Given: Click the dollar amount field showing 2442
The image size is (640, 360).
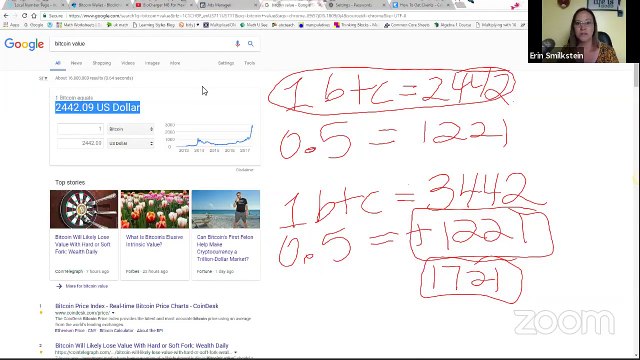Looking at the screenshot, I should [x=80, y=143].
